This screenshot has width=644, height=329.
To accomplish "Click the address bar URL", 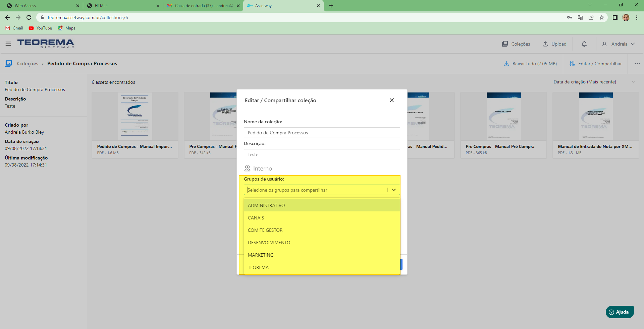I will point(88,17).
